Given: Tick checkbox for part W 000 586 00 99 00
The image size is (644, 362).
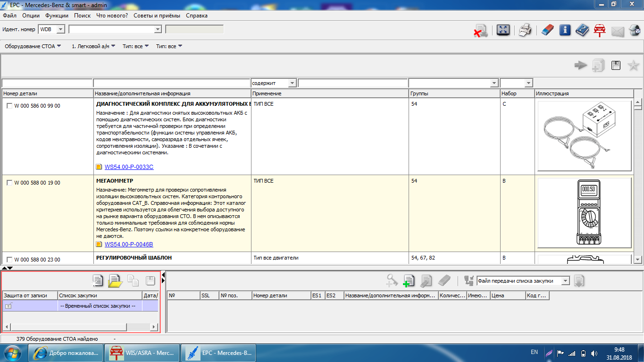Looking at the screenshot, I should point(9,106).
